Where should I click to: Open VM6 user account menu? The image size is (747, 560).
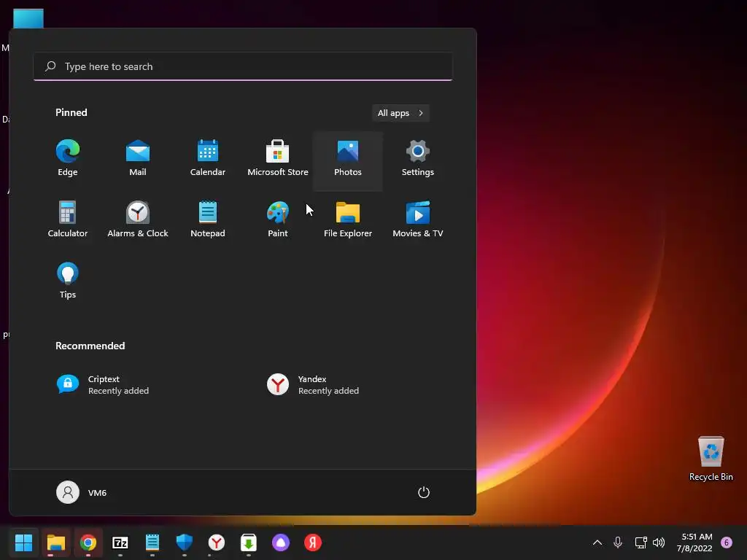(x=82, y=492)
